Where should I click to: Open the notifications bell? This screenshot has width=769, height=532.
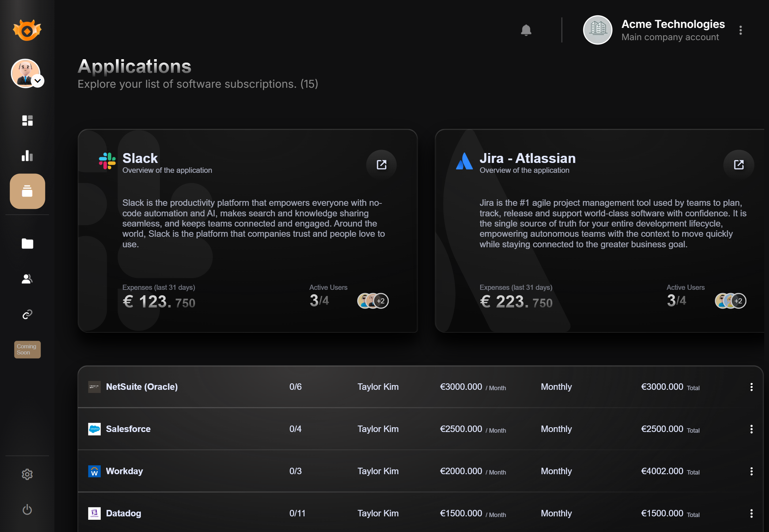pyautogui.click(x=526, y=30)
